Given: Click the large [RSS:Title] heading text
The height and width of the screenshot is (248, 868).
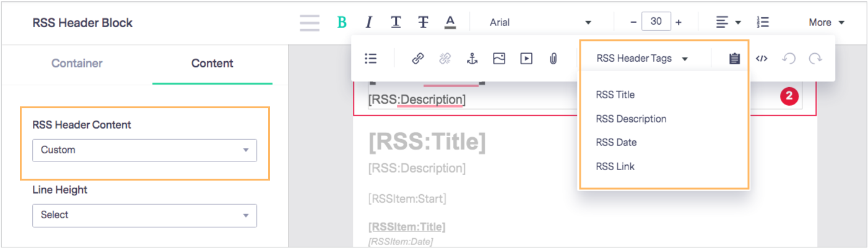Looking at the screenshot, I should [x=427, y=143].
